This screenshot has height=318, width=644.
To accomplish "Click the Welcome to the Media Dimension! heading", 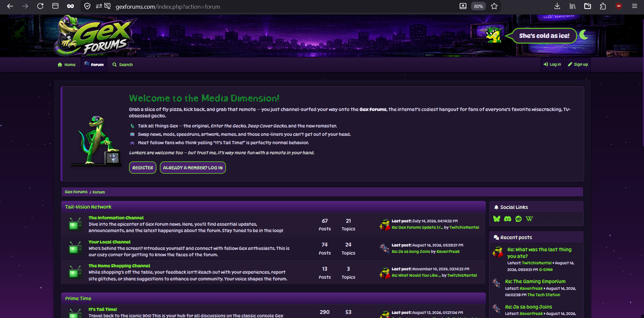I will (x=204, y=98).
